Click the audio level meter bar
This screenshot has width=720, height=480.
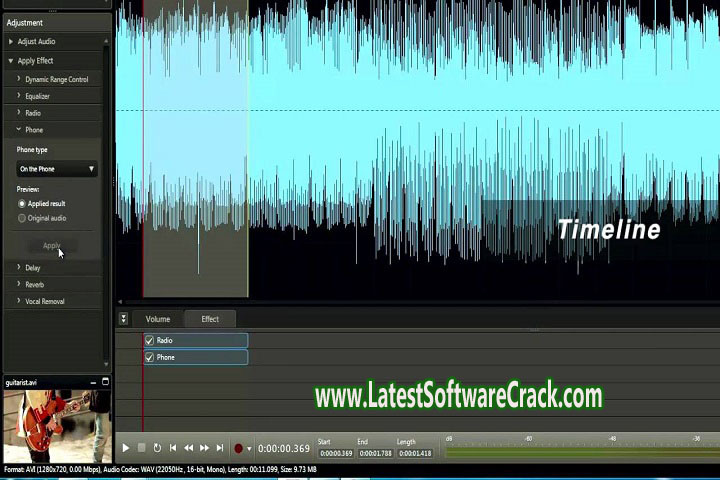(x=582, y=453)
